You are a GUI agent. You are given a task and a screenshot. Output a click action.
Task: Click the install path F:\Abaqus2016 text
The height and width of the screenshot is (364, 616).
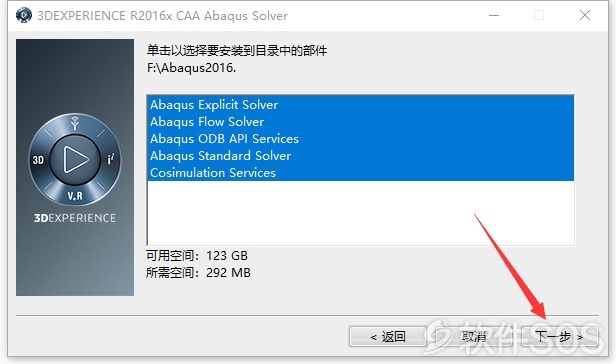[191, 68]
